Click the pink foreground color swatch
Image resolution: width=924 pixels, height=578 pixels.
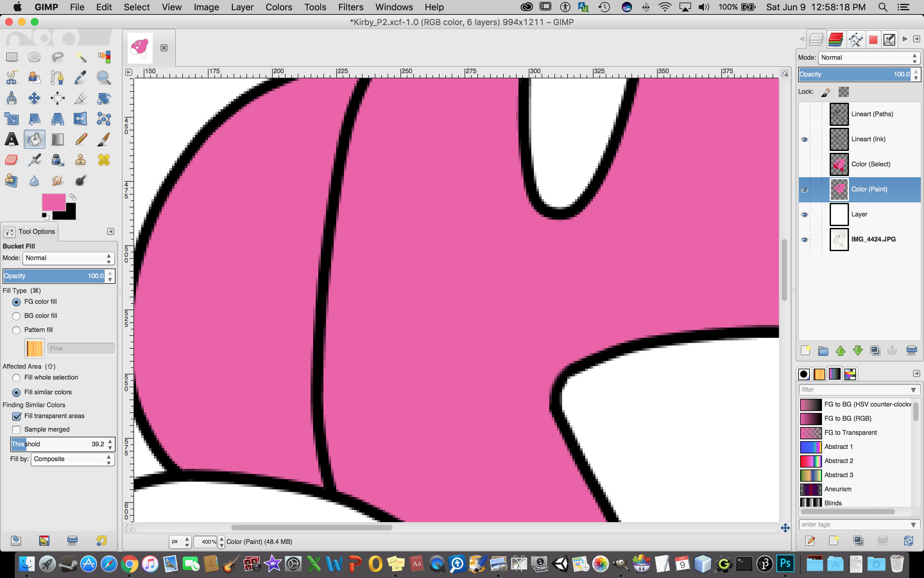click(54, 202)
